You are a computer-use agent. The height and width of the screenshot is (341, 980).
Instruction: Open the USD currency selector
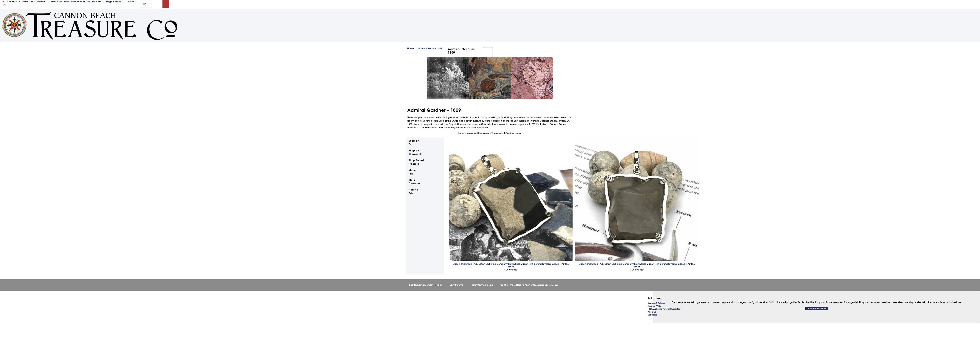145,4
